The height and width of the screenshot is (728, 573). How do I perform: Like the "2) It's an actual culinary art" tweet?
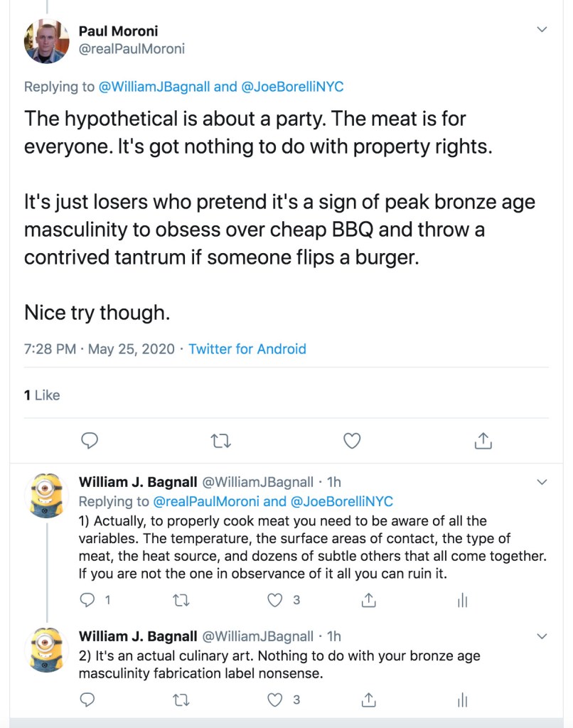coord(275,700)
